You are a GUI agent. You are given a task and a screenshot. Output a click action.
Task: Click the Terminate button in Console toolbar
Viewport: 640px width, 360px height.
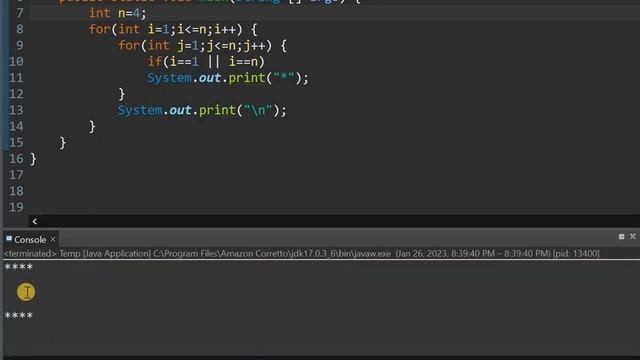point(621,236)
